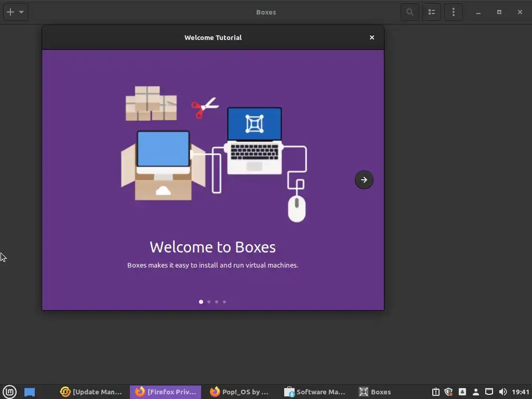This screenshot has height=399, width=532.
Task: Open search in the Boxes header bar
Action: 409,12
